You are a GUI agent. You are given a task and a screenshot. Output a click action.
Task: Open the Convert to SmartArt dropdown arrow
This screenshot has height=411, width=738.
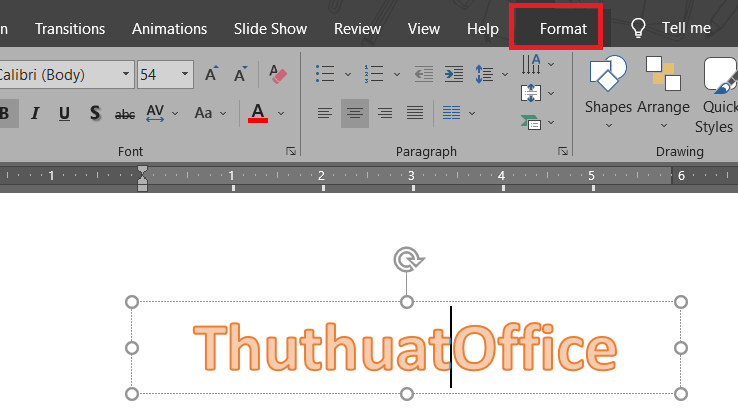pyautogui.click(x=551, y=122)
